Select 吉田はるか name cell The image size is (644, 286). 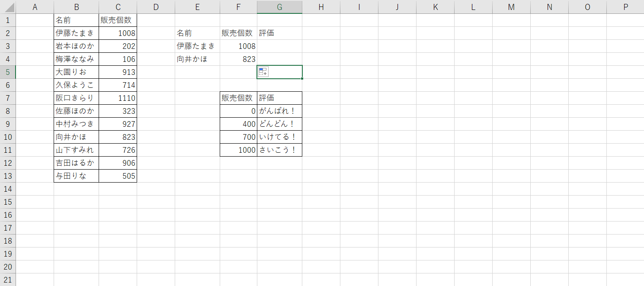coord(77,163)
